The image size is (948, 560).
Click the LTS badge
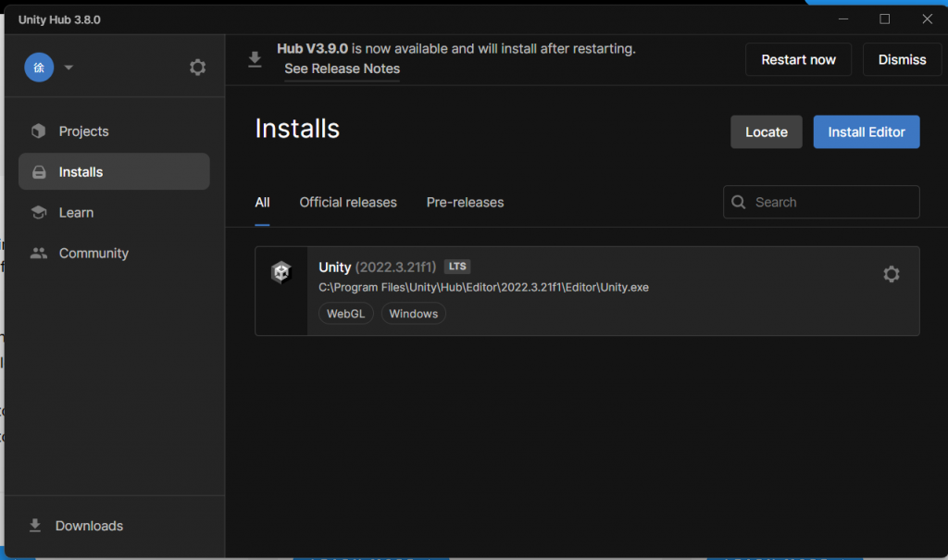tap(457, 267)
